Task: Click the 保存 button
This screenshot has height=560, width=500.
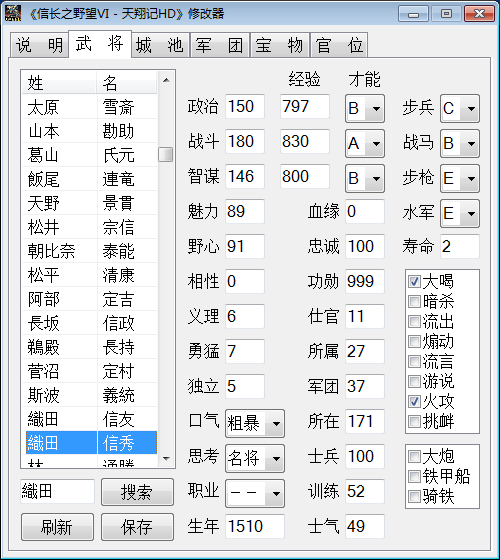Action: click(x=138, y=527)
